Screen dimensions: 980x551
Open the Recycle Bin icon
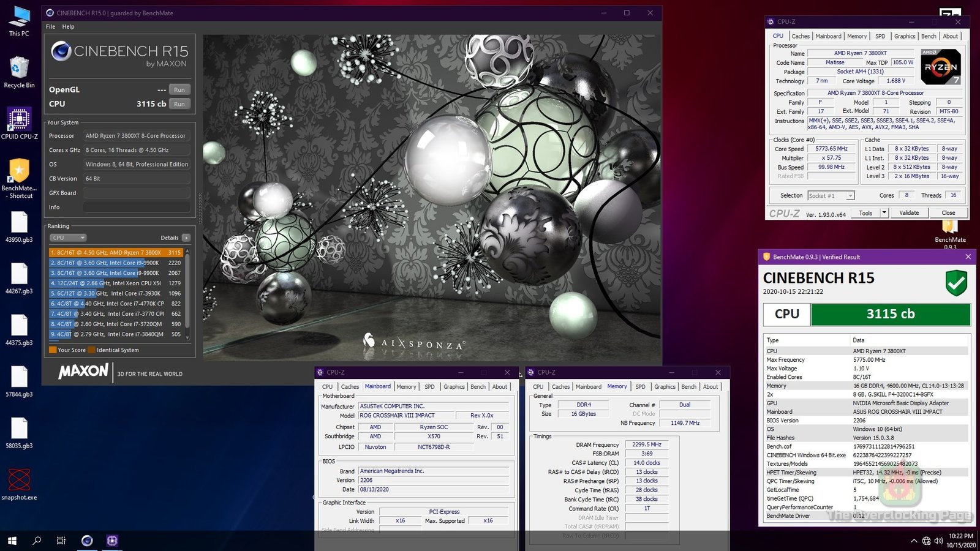click(x=19, y=69)
